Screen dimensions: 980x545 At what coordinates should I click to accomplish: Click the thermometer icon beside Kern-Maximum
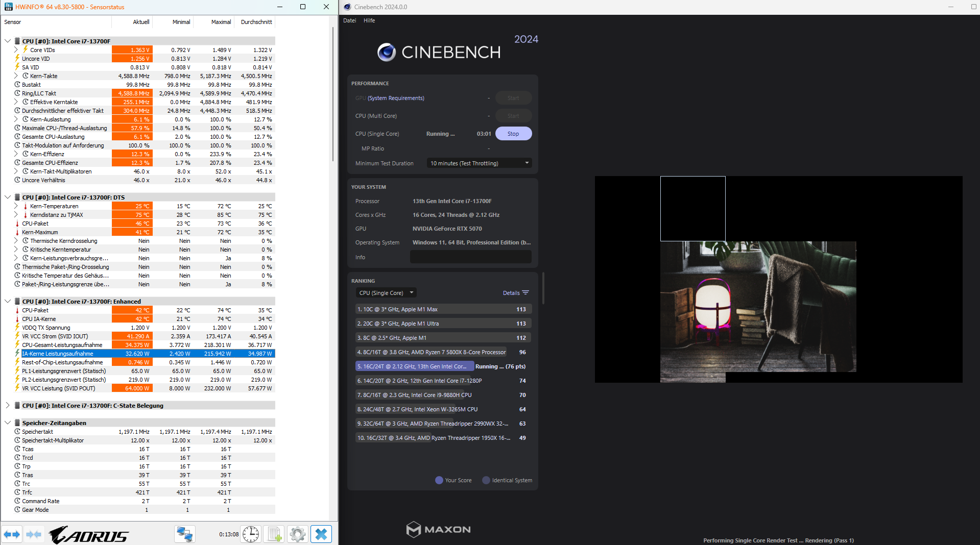(x=17, y=232)
